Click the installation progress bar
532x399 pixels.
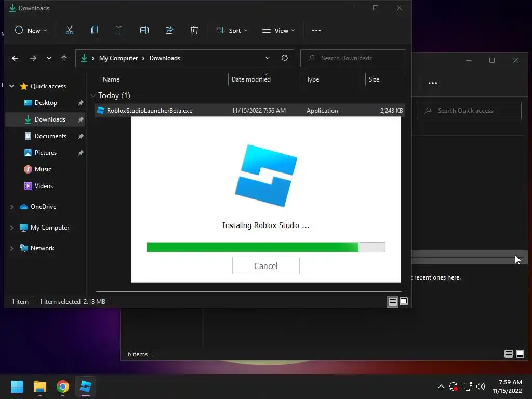(x=265, y=247)
